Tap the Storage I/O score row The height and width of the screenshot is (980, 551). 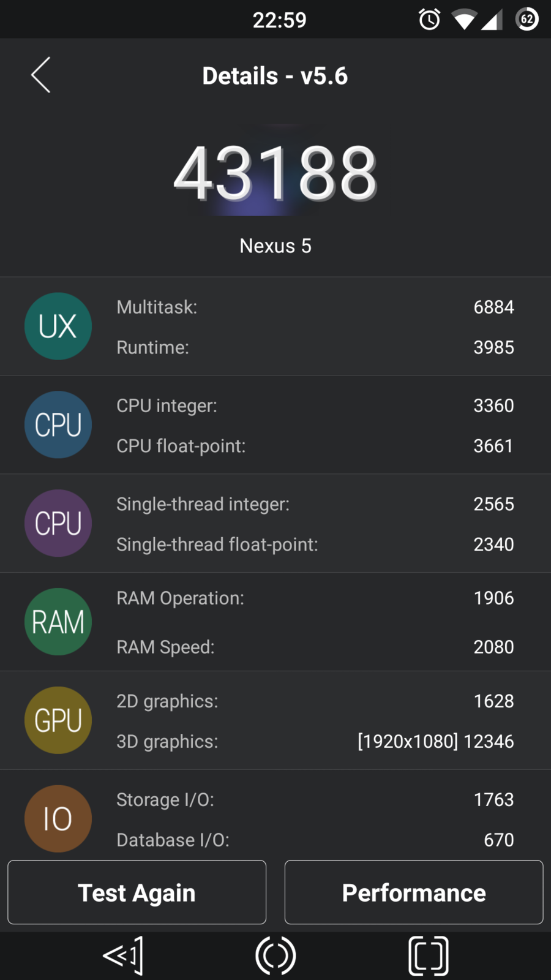[x=315, y=799]
